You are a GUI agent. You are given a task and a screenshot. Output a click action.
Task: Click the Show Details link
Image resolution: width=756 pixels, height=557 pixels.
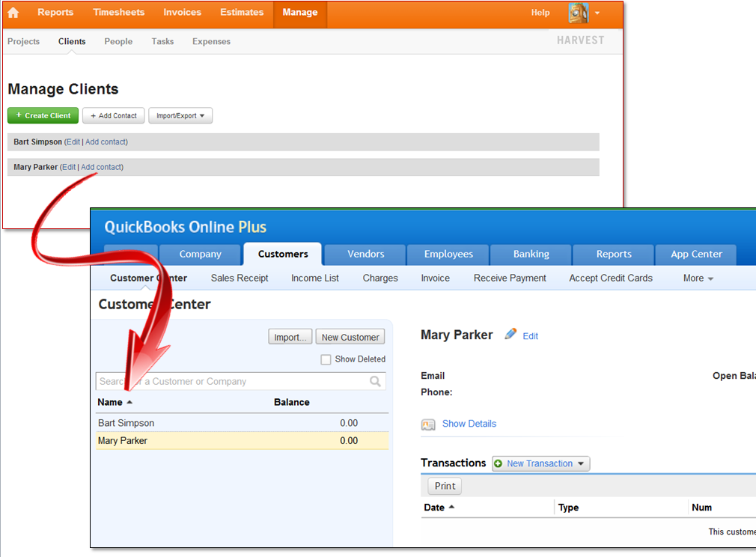469,424
